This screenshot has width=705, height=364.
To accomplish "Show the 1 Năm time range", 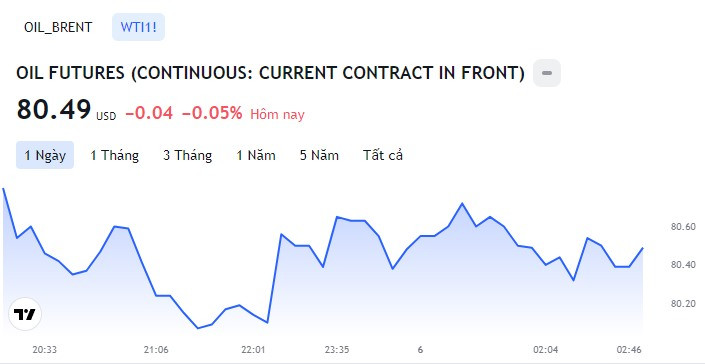I will (256, 155).
